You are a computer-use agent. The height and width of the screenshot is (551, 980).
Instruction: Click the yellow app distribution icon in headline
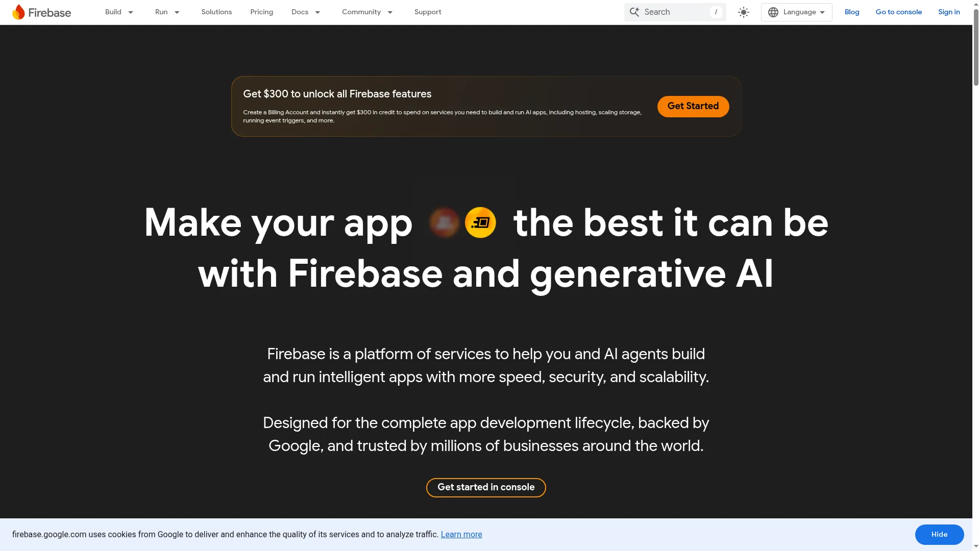point(480,222)
